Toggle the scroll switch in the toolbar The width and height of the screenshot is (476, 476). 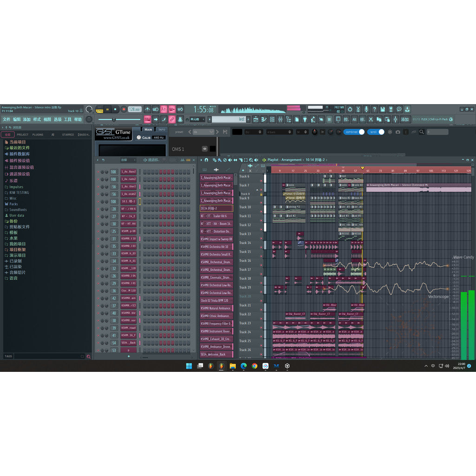pos(374,132)
